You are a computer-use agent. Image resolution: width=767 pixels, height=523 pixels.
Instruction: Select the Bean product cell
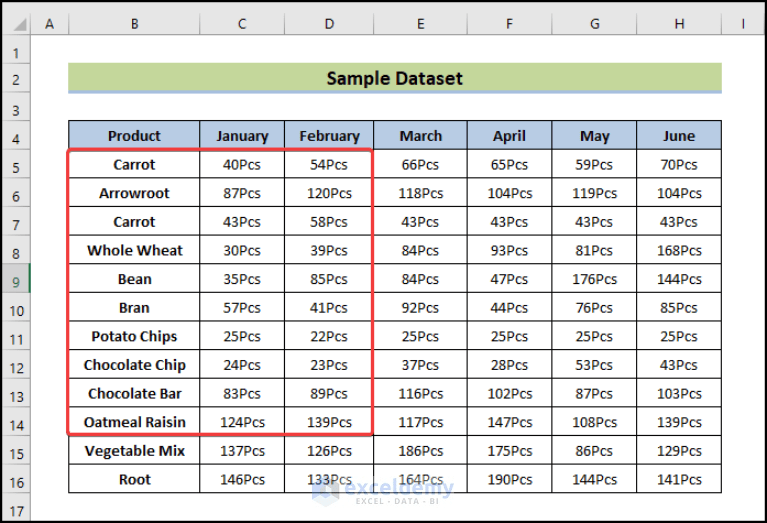click(134, 279)
